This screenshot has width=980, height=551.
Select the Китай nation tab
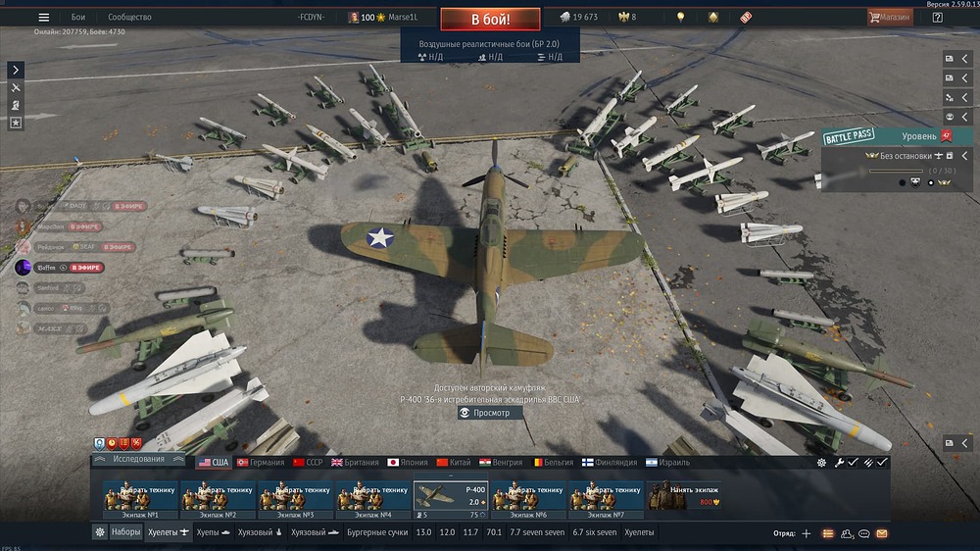[454, 463]
